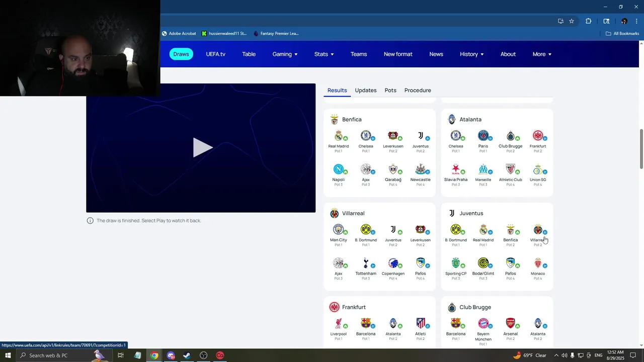
Task: Expand the Stats dropdown menu
Action: [x=324, y=54]
